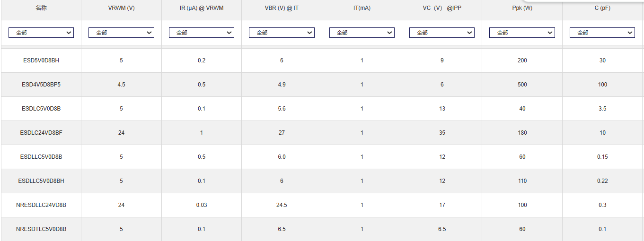The width and height of the screenshot is (644, 241).
Task: Open the ESD5V0D8BH part link
Action: [x=41, y=60]
